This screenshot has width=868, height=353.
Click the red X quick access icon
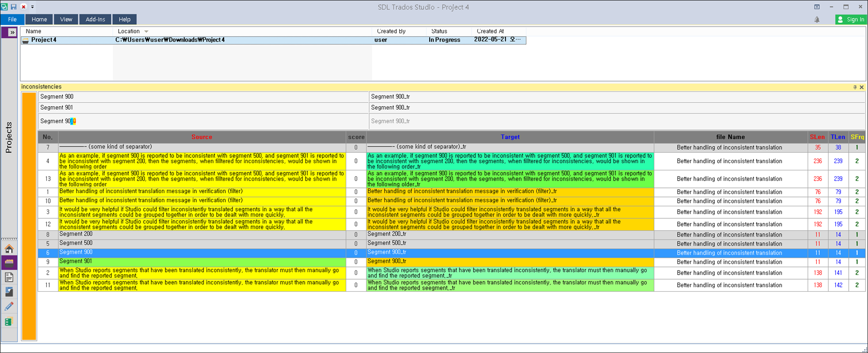23,7
